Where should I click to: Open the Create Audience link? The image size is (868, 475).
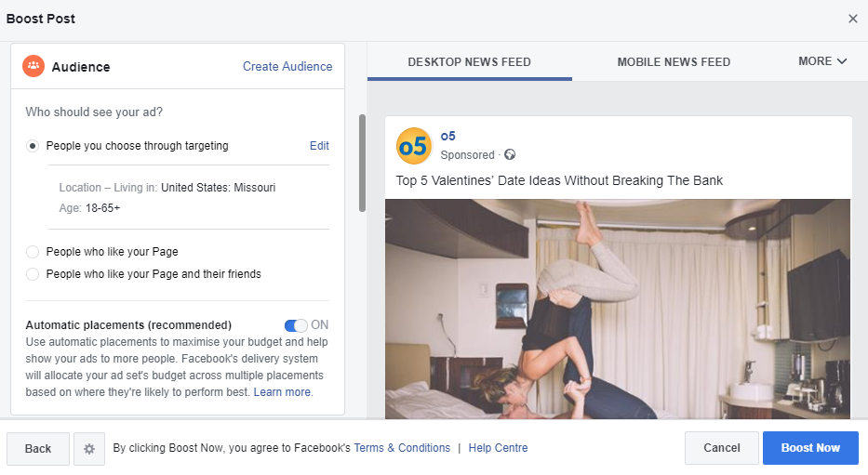click(x=287, y=66)
